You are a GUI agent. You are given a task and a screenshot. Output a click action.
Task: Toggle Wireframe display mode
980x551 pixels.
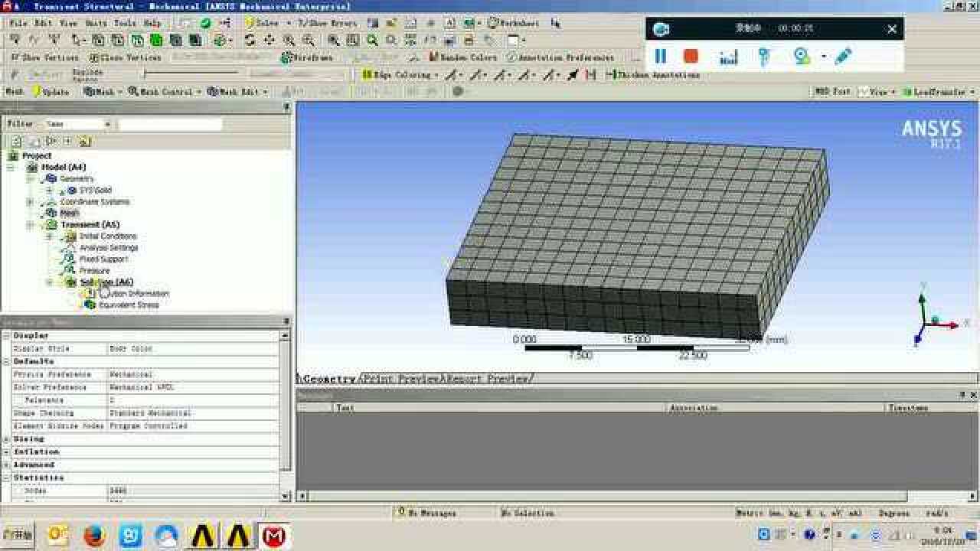click(x=307, y=57)
